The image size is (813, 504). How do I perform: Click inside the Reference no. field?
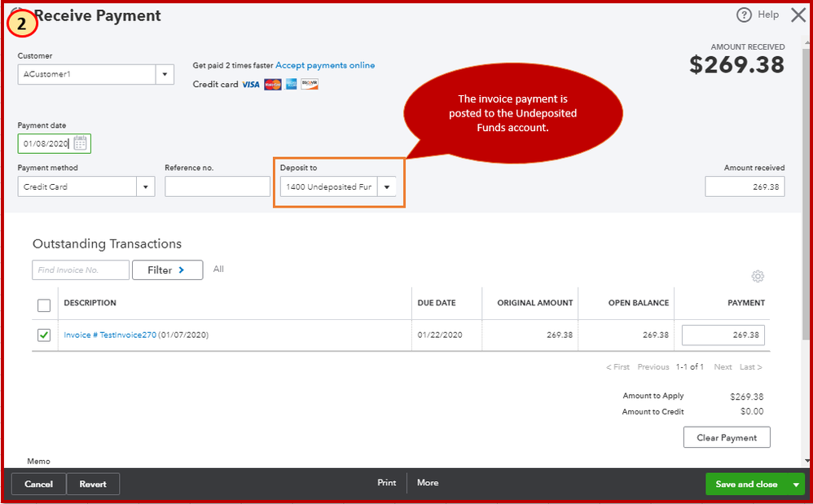click(217, 186)
